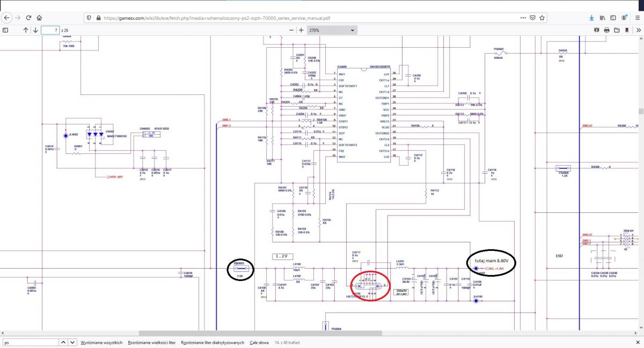This screenshot has height=348, width=644.
Task: Show site security padlock details
Action: [99, 18]
